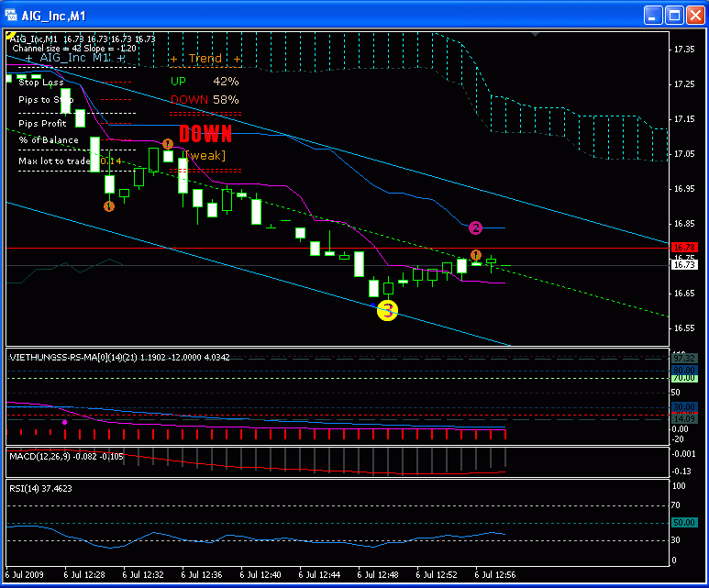Click the 6 Jul 12:40 time axis label
Image resolution: width=709 pixels, height=588 pixels.
point(264,573)
